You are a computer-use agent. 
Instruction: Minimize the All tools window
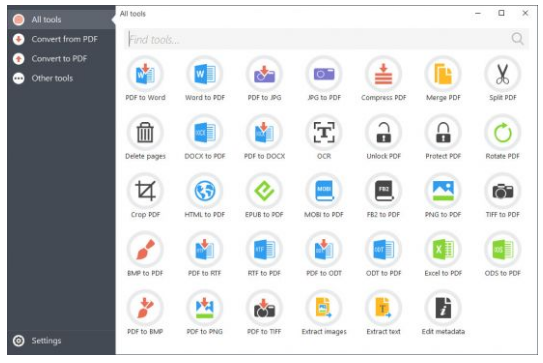pyautogui.click(x=478, y=14)
